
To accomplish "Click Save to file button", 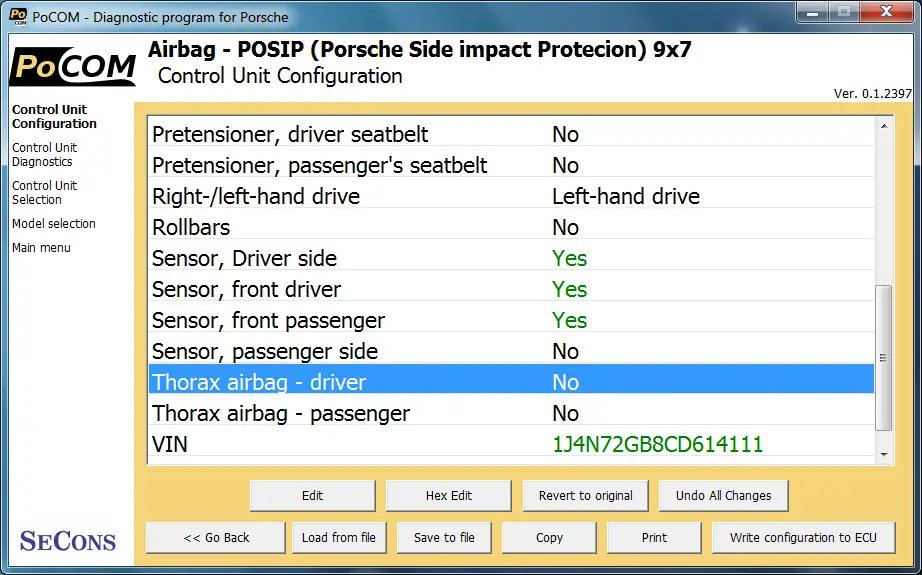I will [444, 537].
